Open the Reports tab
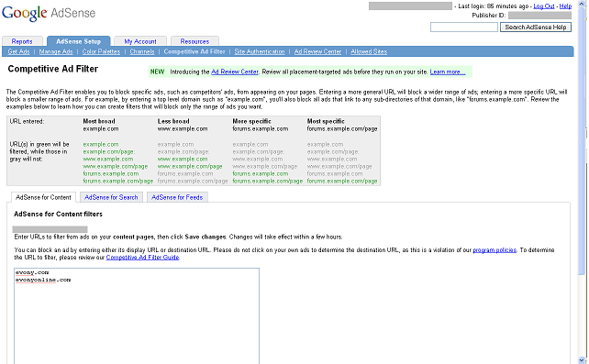 [22, 41]
